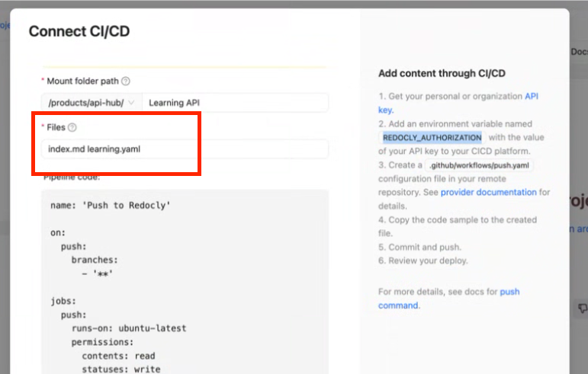Open the provider documentation link
The height and width of the screenshot is (374, 588).
(x=488, y=192)
